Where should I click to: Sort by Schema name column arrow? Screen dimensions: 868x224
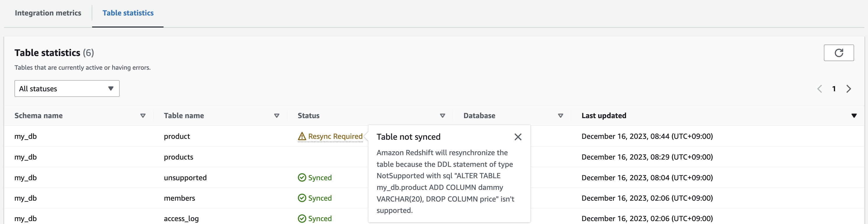click(x=143, y=116)
